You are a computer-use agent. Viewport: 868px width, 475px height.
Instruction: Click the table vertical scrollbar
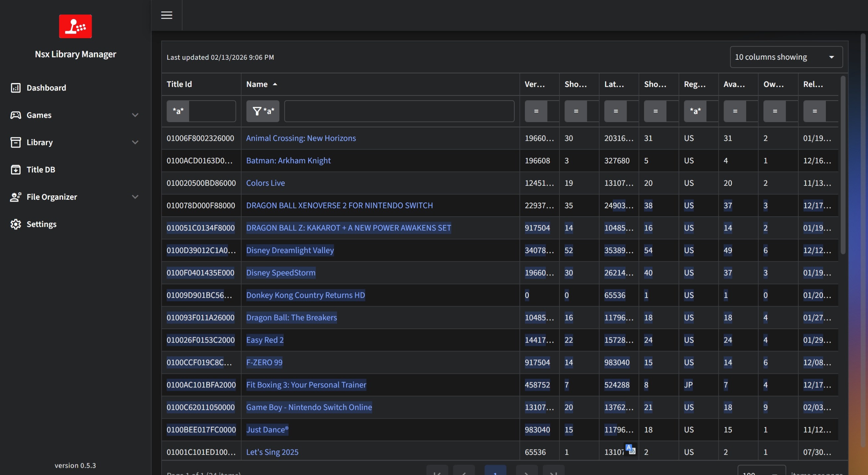(x=843, y=165)
